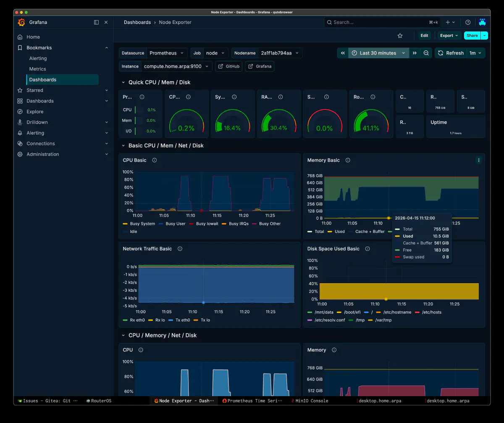Open the Nodename dropdown
Viewport: 504px width, 423px height.
pyautogui.click(x=280, y=53)
